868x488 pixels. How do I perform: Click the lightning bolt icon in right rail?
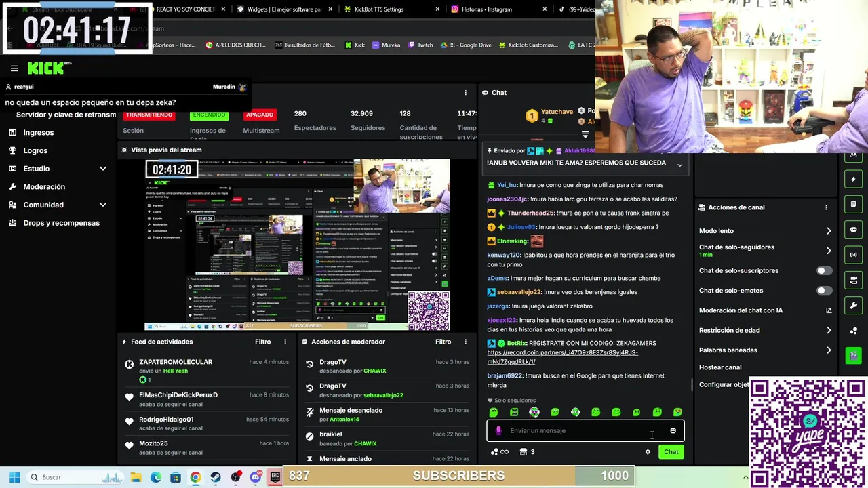click(853, 180)
